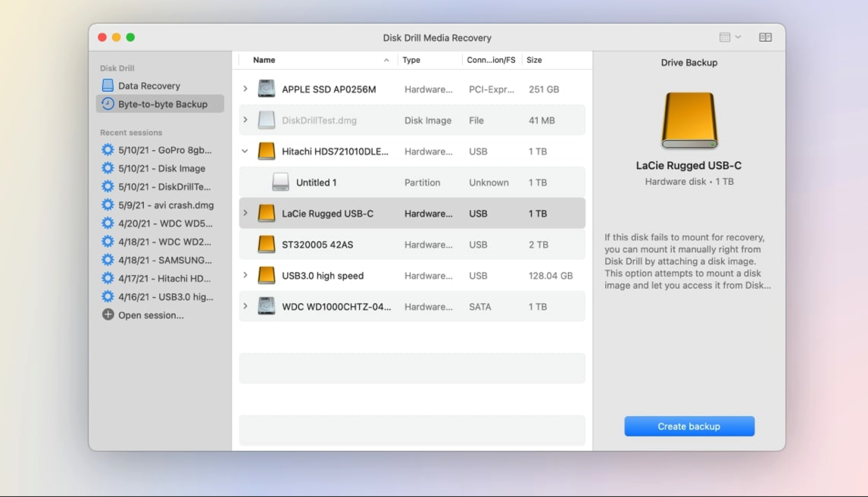Select the WDC WD1000CHTZ-04 drive name
868x497 pixels.
[x=336, y=306]
